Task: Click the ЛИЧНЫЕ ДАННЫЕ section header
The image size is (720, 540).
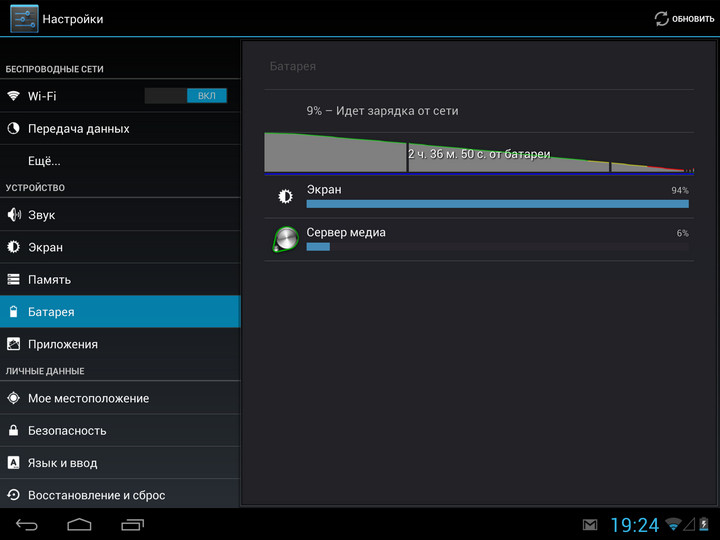Action: pyautogui.click(x=45, y=371)
